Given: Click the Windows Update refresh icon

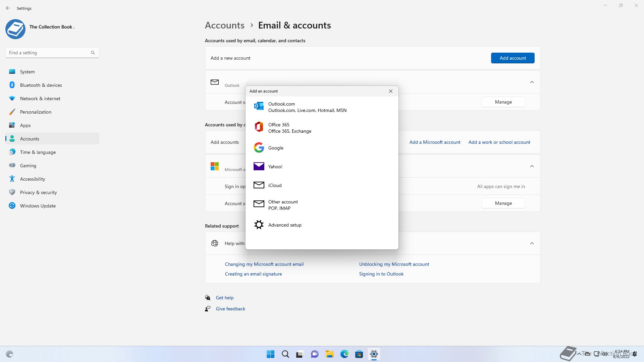Looking at the screenshot, I should (x=12, y=205).
